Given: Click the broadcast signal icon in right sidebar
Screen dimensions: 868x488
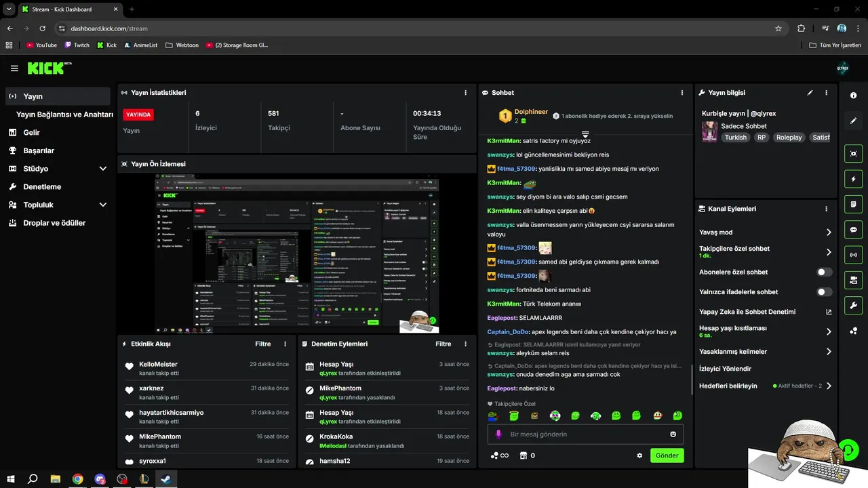Looking at the screenshot, I should click(854, 255).
